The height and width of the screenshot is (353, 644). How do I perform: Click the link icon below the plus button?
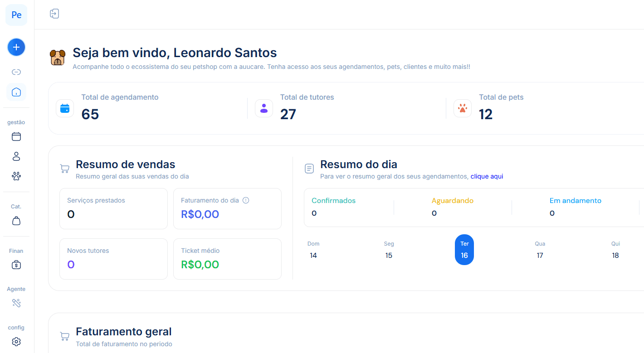(x=16, y=72)
